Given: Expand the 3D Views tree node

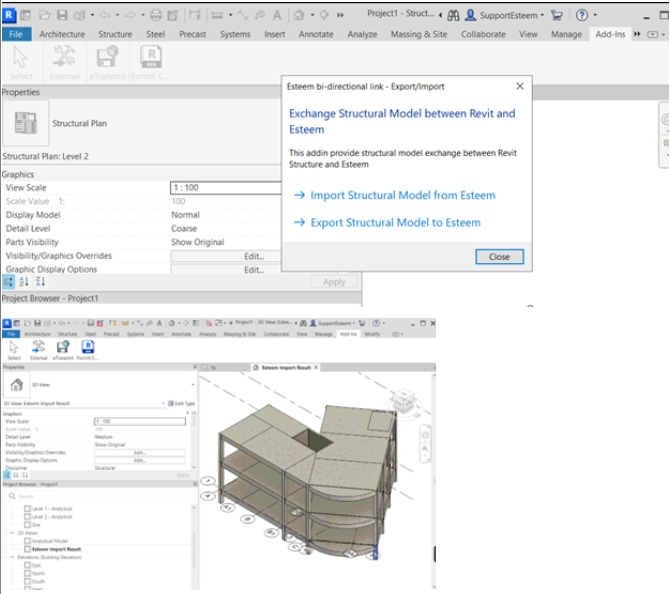Looking at the screenshot, I should [12, 533].
